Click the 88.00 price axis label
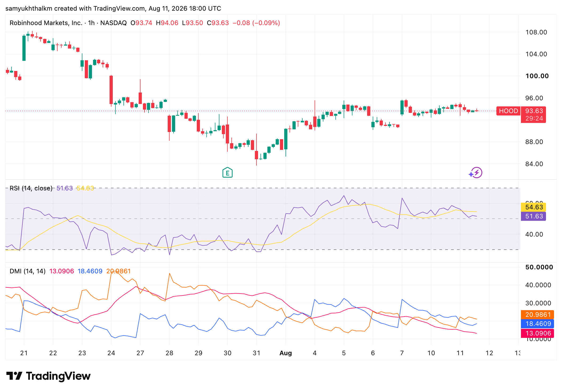 tap(534, 142)
